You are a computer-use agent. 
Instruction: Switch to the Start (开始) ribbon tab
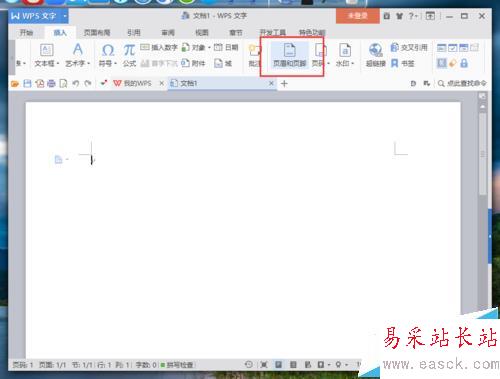click(x=26, y=33)
